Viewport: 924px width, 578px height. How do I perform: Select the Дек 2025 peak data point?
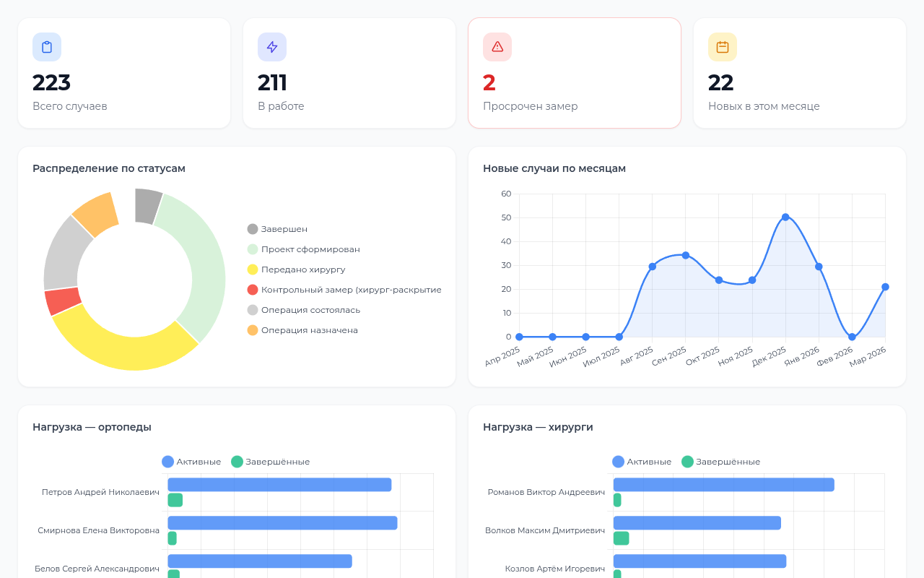click(785, 217)
